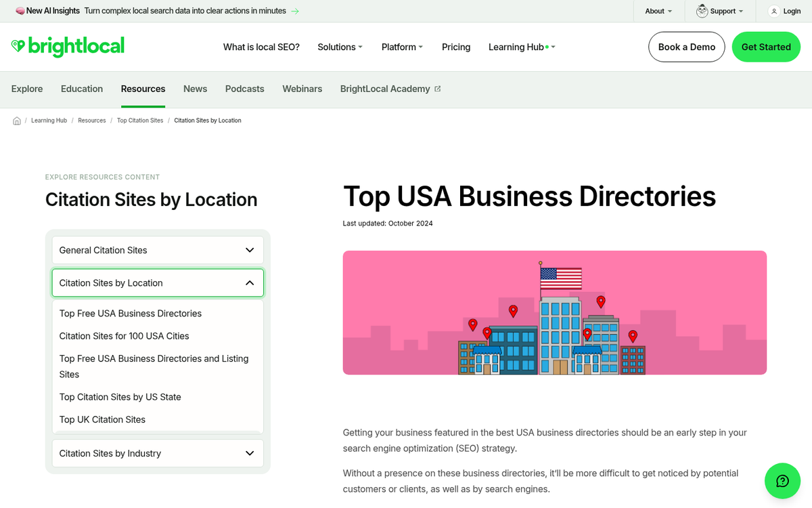Click the brightlocal logo
Screen dimensions: 812x508
pos(68,47)
